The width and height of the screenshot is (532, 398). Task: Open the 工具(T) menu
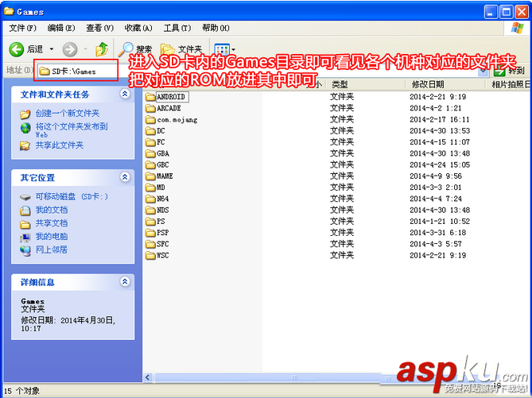(177, 28)
